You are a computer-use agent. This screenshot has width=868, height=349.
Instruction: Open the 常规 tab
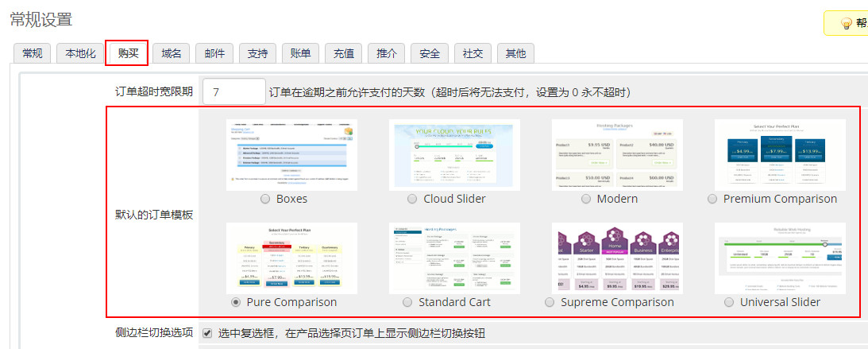tap(32, 54)
